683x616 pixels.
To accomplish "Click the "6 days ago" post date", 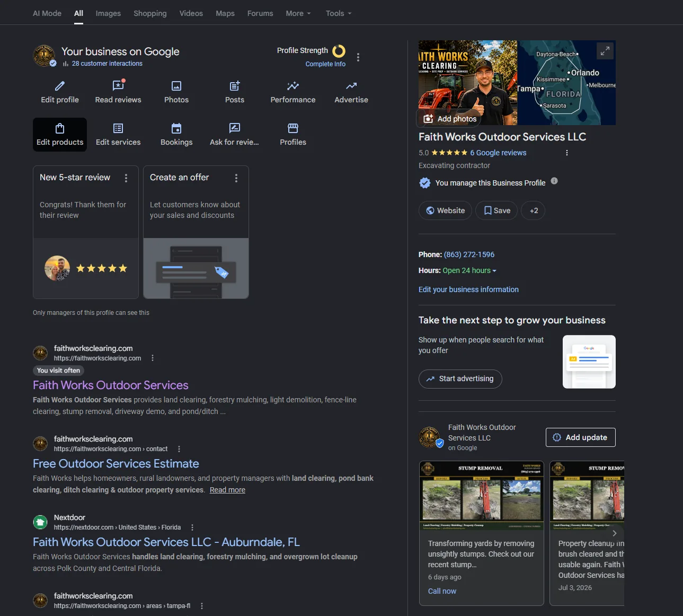I will (445, 577).
